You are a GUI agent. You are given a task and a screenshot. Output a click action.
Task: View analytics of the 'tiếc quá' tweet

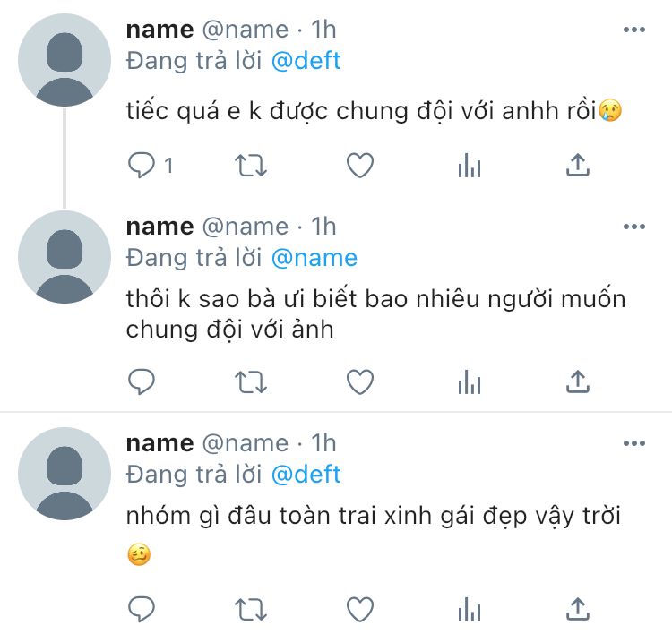470,165
